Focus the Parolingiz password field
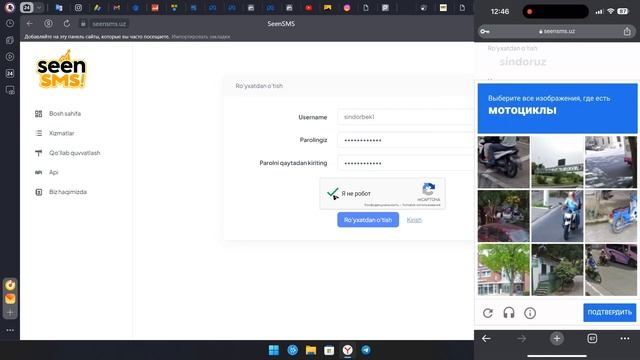Screen dimensions: 640x360 pyautogui.click(x=405, y=140)
